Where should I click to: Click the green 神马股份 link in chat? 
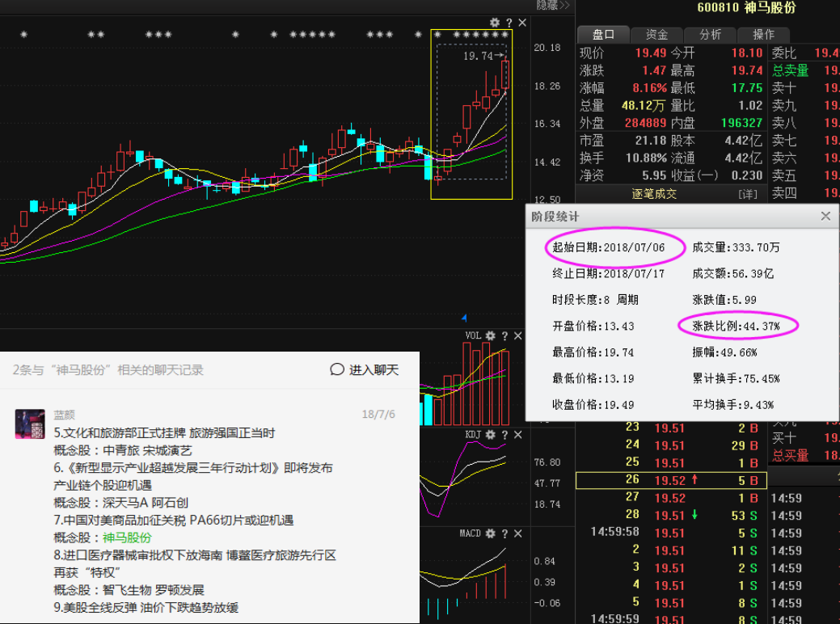pyautogui.click(x=127, y=538)
